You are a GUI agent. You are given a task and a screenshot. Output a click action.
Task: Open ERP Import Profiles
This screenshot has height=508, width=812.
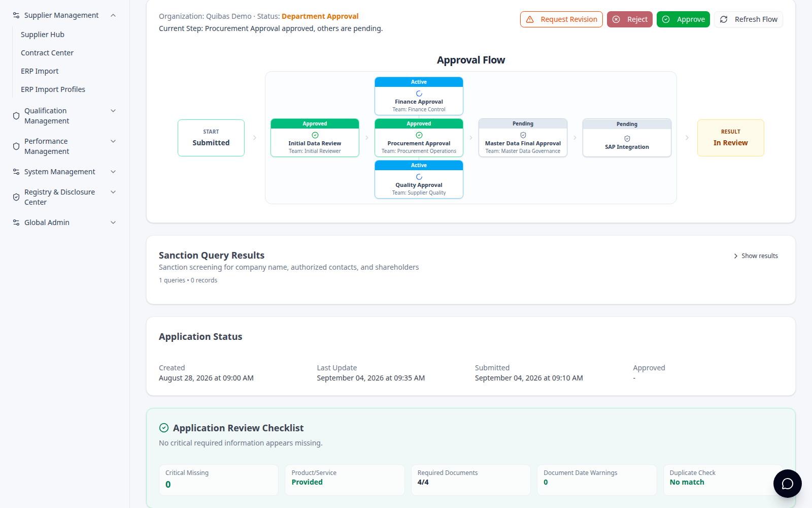[x=53, y=89]
